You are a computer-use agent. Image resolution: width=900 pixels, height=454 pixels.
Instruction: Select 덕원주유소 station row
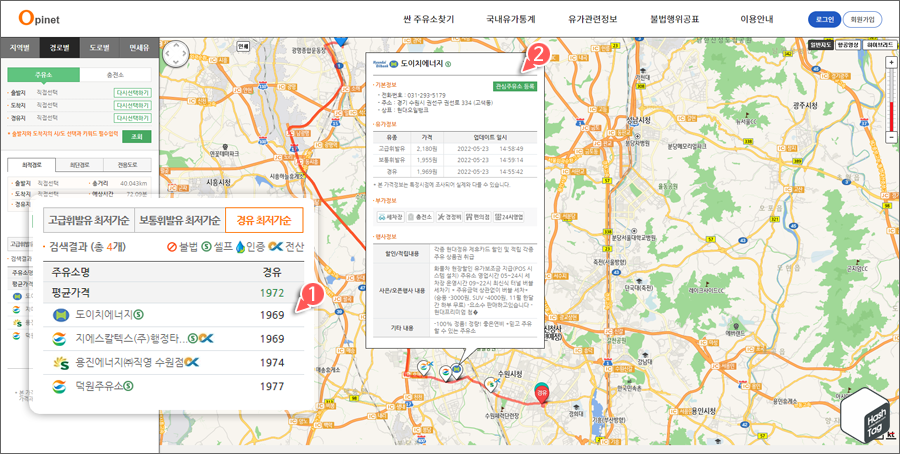173,386
